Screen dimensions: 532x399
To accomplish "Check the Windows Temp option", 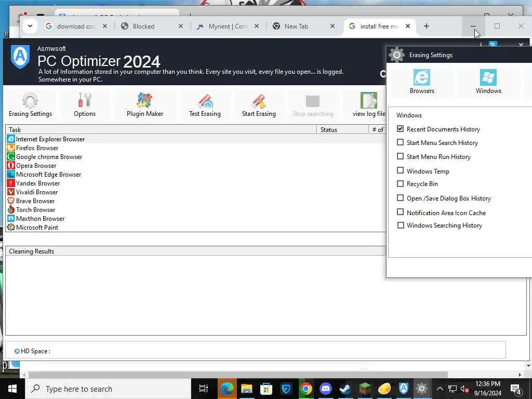I will point(401,170).
